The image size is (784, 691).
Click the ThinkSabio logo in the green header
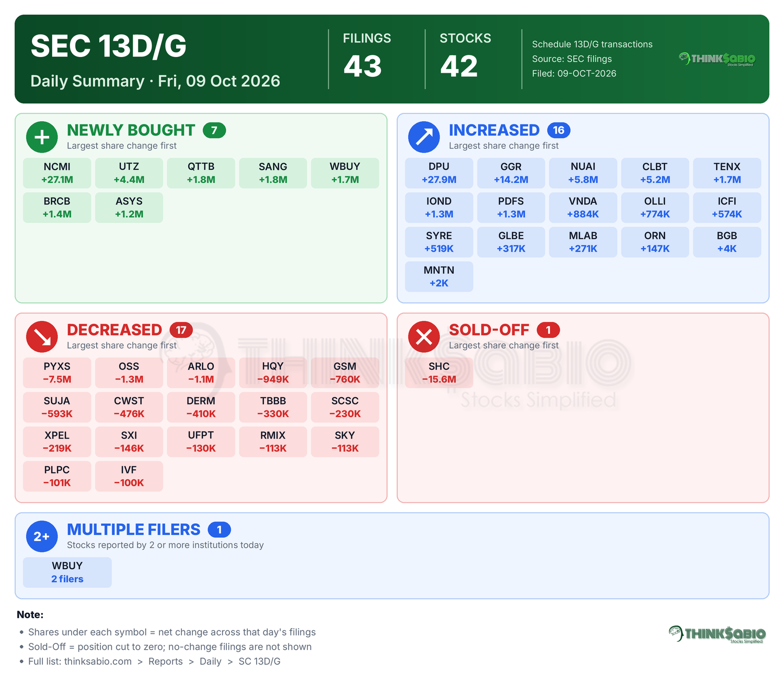717,59
